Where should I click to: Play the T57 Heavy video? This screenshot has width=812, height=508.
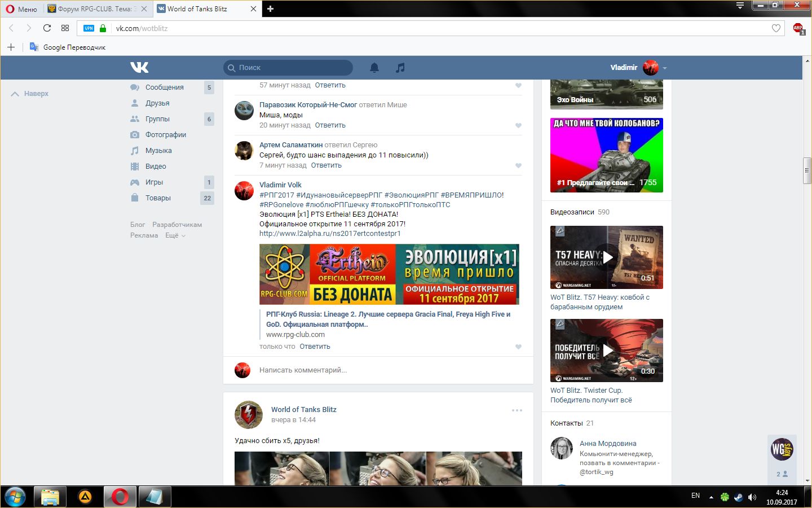click(x=607, y=257)
